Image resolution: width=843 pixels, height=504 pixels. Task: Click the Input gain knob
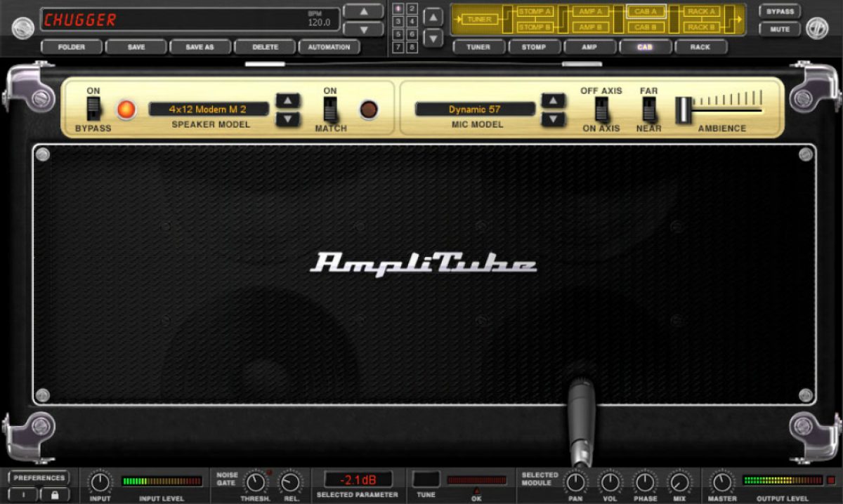100,482
